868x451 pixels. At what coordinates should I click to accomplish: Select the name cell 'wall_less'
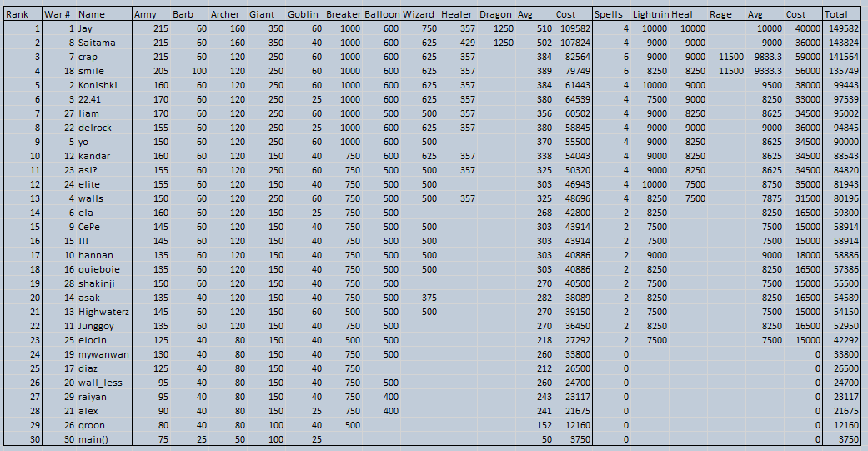100,383
